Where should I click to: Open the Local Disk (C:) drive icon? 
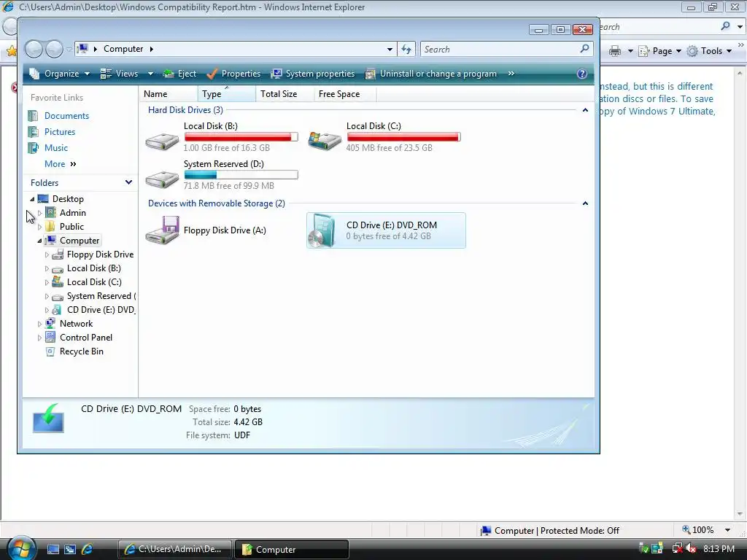click(x=325, y=141)
